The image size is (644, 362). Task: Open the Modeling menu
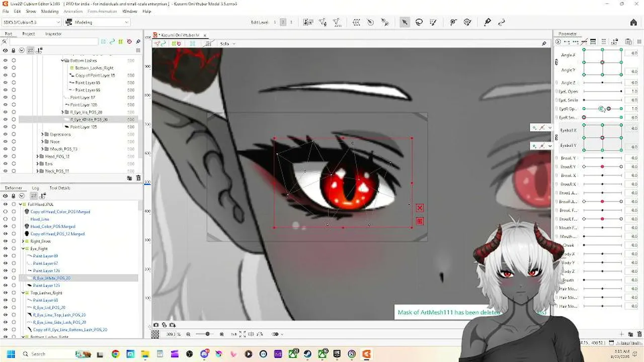pos(49,11)
